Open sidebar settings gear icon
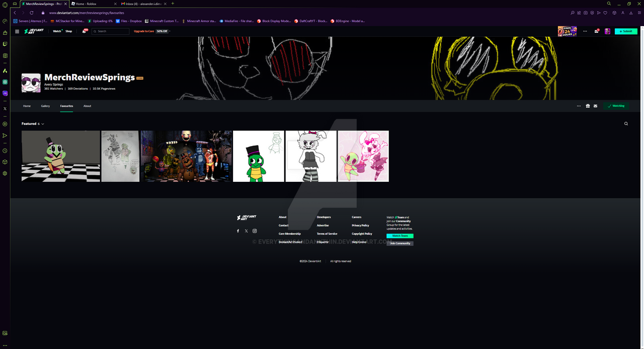 [5, 173]
